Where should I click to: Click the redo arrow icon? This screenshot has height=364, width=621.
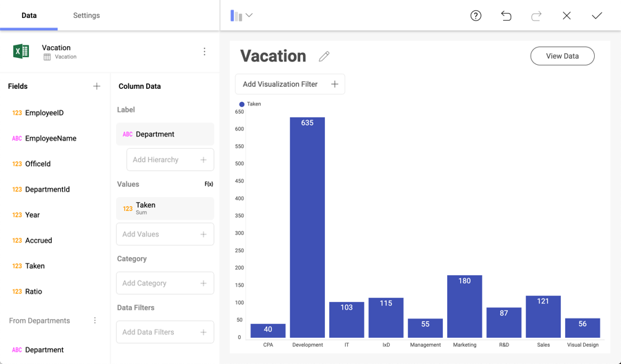click(x=536, y=16)
